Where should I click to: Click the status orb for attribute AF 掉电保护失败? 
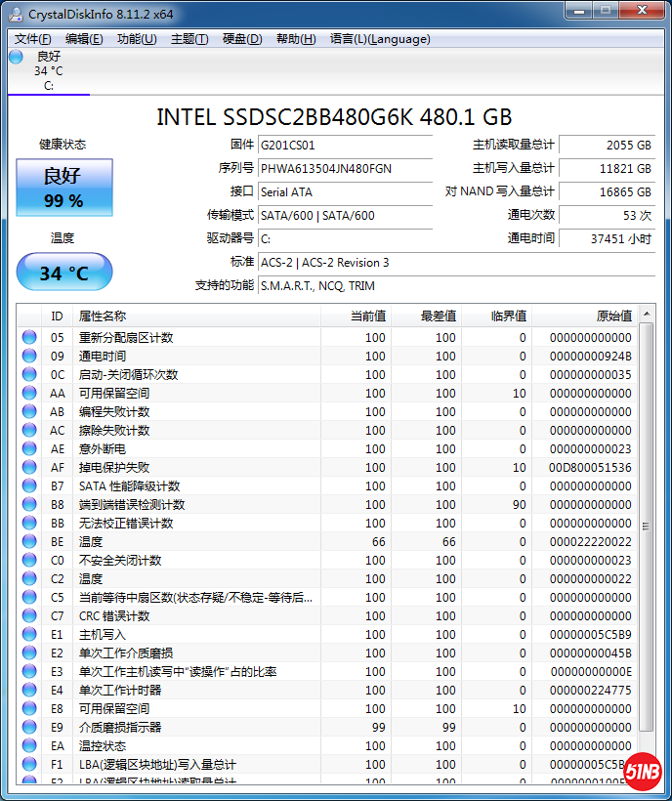click(29, 468)
